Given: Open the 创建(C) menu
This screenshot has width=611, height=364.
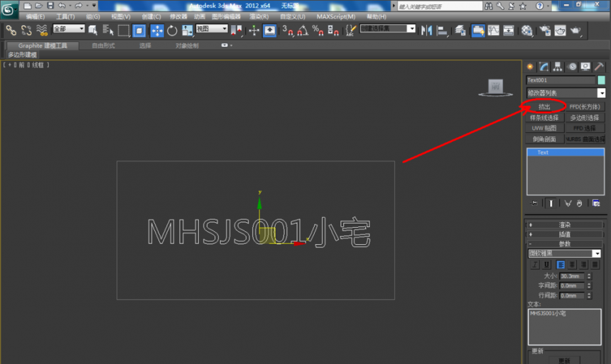Looking at the screenshot, I should pyautogui.click(x=151, y=17).
